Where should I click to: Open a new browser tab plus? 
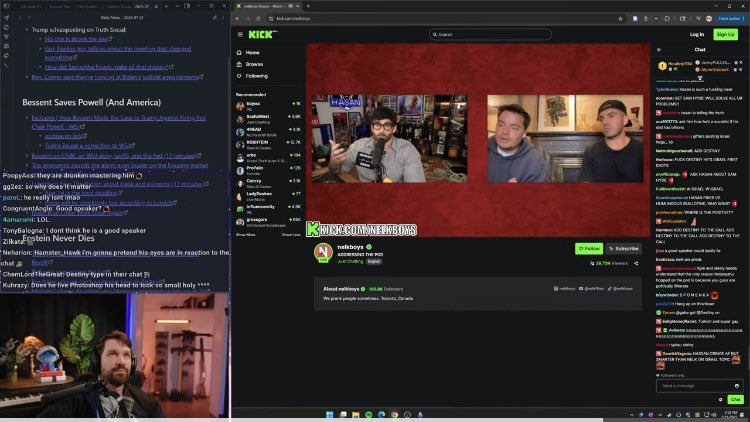point(308,6)
